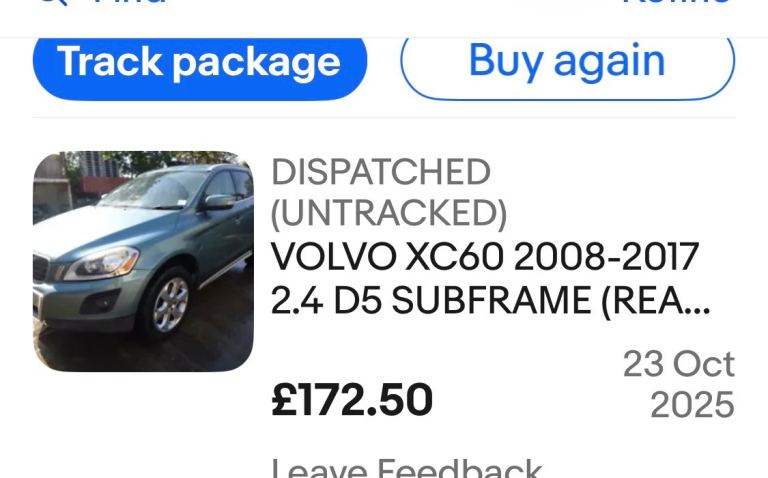Select the 2025 year text of the date
This screenshot has height=478, width=768.
(692, 405)
